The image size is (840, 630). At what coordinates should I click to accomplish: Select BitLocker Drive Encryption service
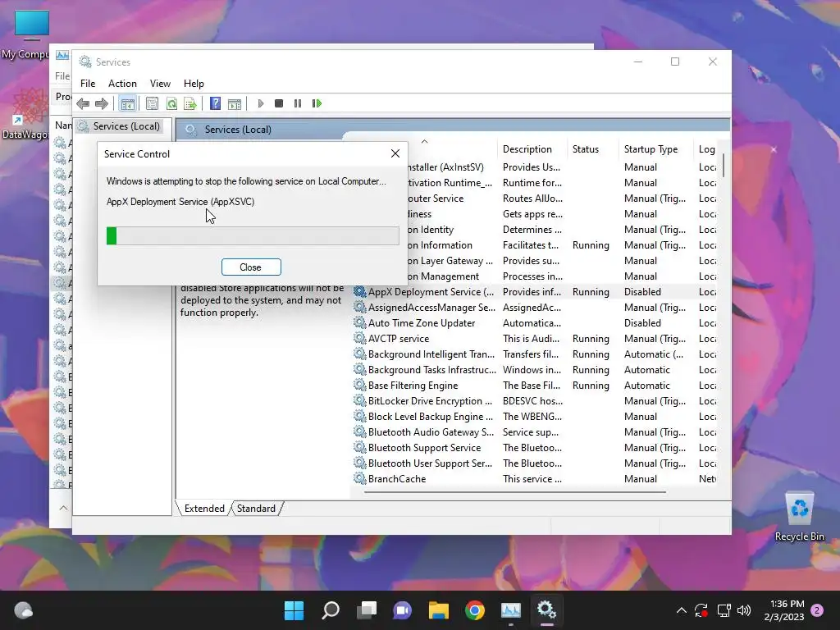coord(535,400)
